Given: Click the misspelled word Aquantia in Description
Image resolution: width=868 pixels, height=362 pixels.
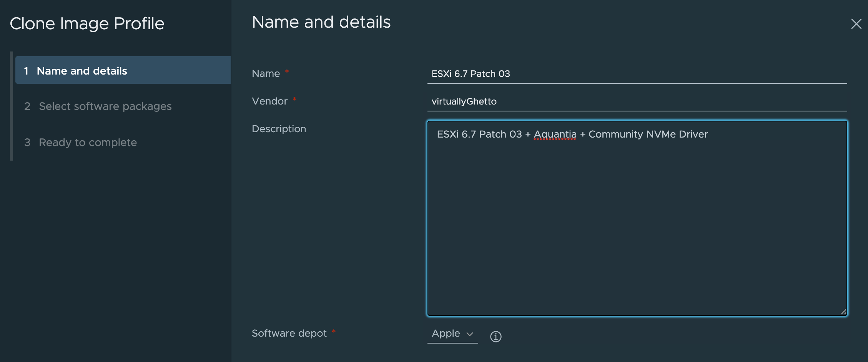Looking at the screenshot, I should [x=555, y=134].
